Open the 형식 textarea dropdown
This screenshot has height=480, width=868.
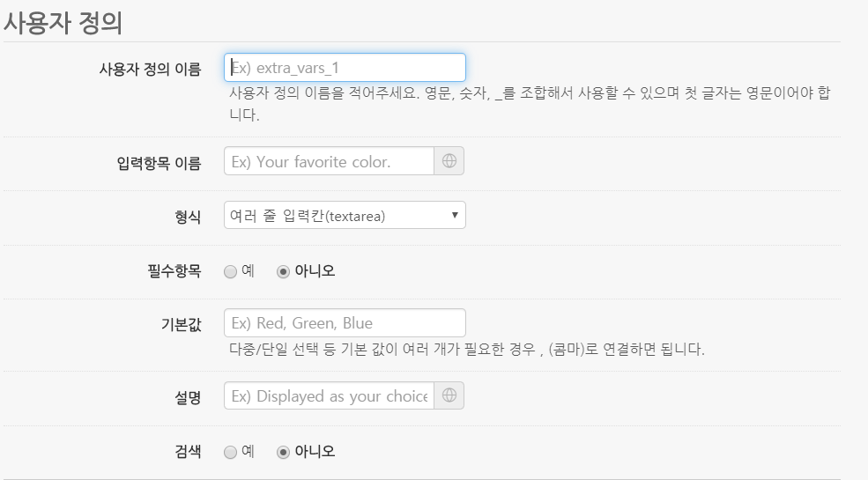pos(345,216)
